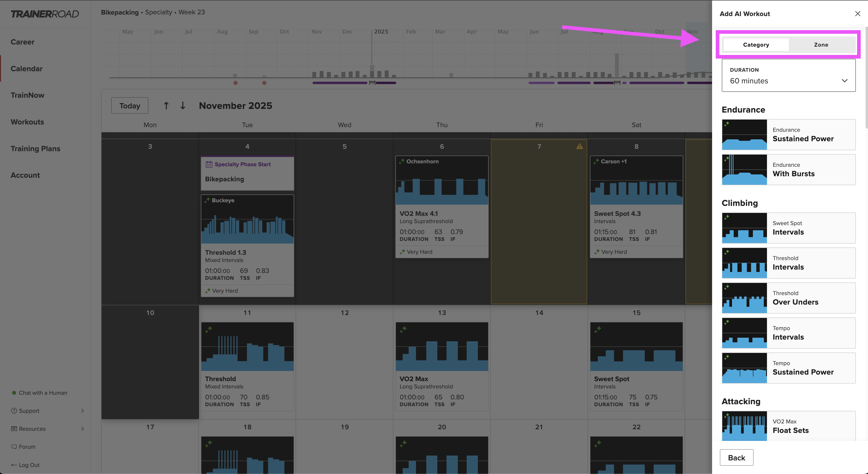This screenshot has height=474, width=868.
Task: Open Sweet Spot Intervals workout on November 15
Action: pyautogui.click(x=636, y=366)
